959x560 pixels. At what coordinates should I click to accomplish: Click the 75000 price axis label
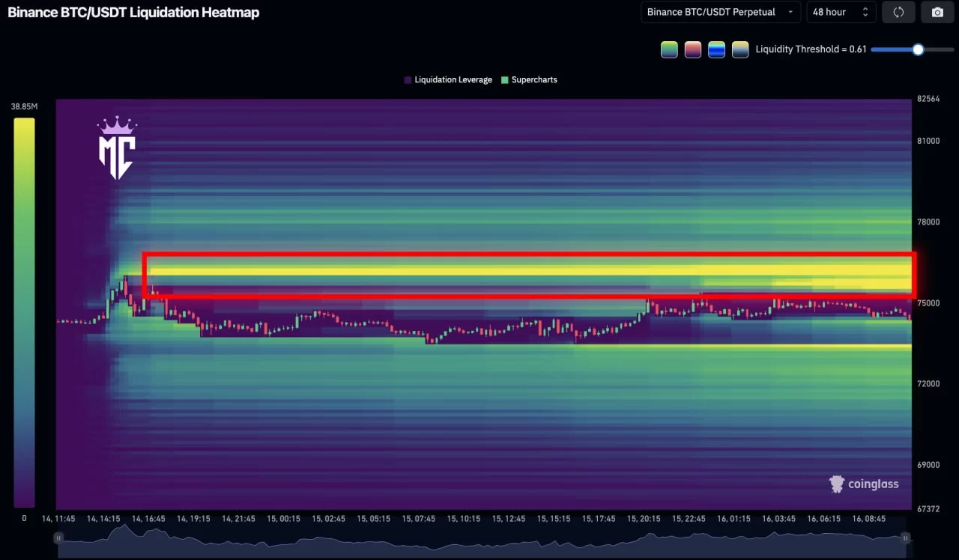(929, 303)
